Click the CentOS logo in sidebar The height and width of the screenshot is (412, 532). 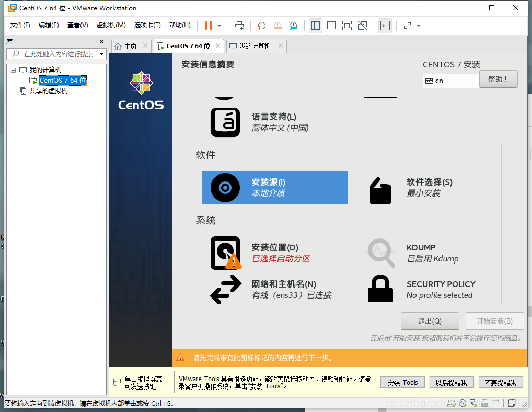tap(141, 90)
